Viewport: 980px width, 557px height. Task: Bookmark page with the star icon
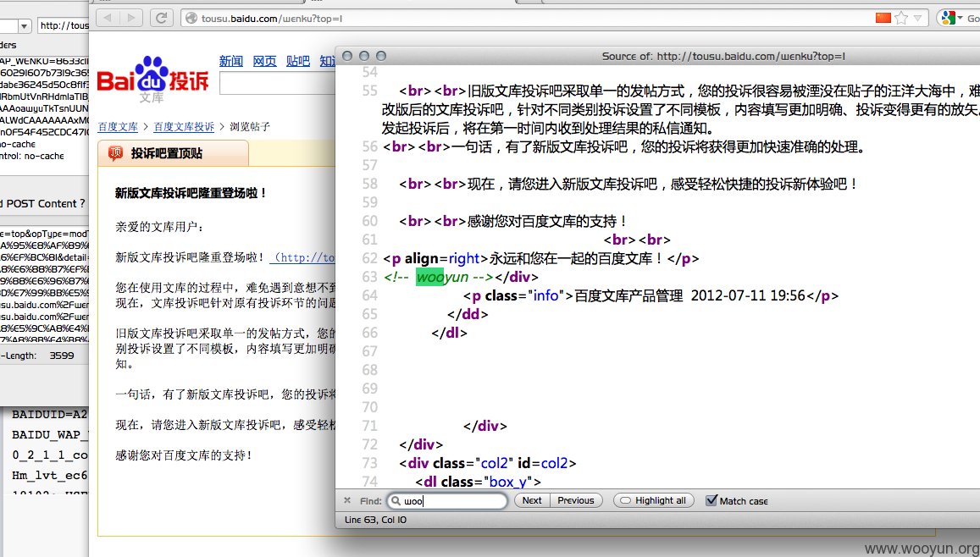pos(900,18)
